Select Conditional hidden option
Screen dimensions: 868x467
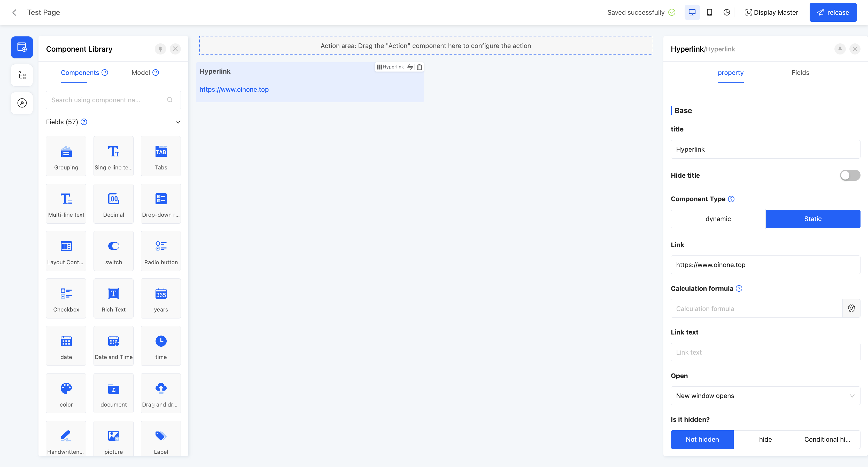[x=828, y=439]
